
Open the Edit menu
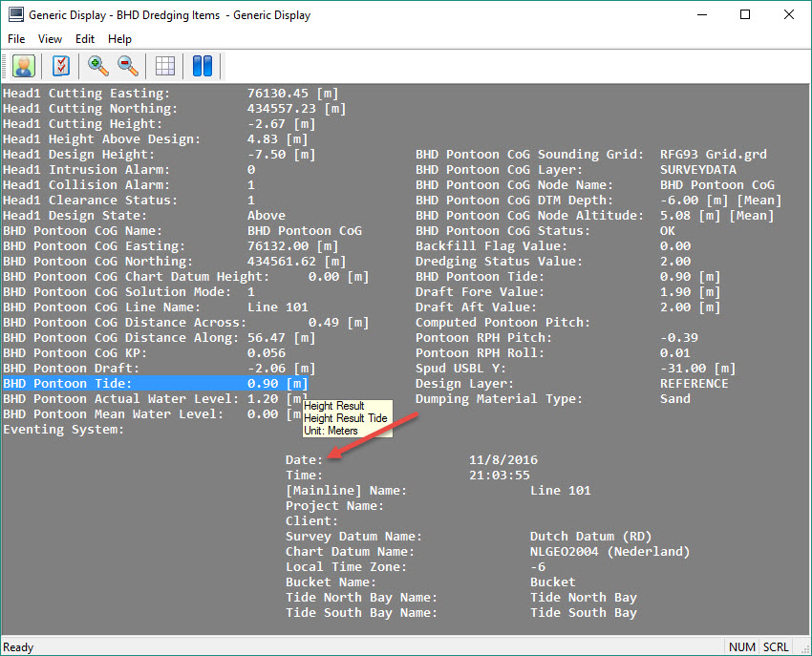pos(85,39)
